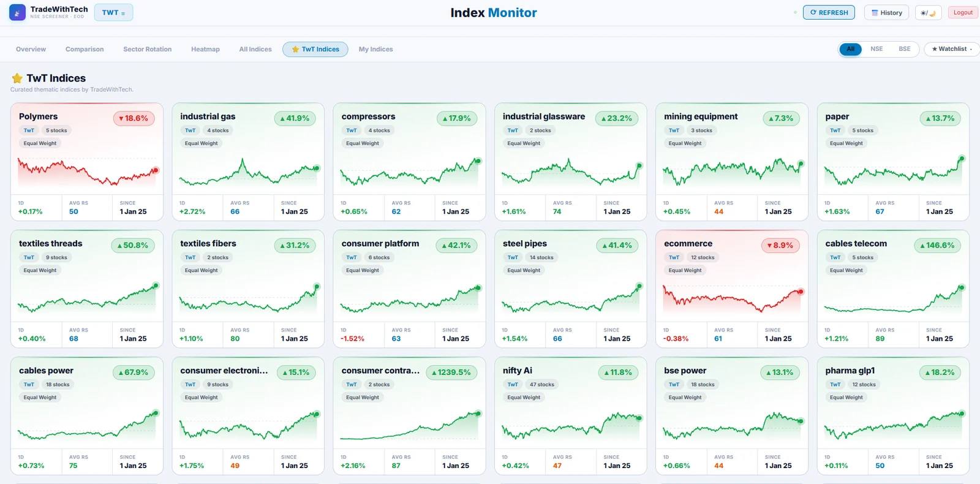
Task: Click the TwT Indices section heading
Action: [56, 78]
